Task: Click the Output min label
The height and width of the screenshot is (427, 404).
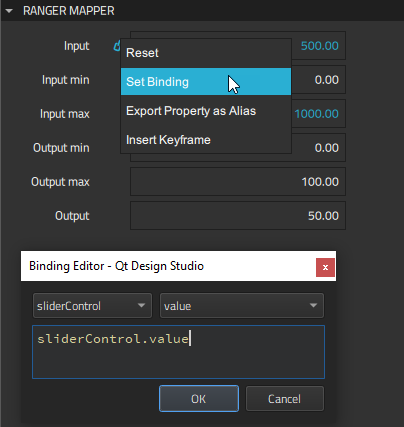Action: [61, 148]
